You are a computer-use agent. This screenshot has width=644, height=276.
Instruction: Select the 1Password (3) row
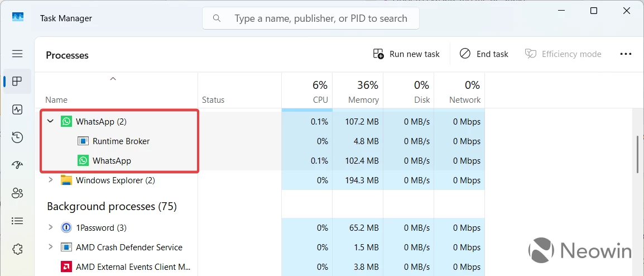click(260, 227)
